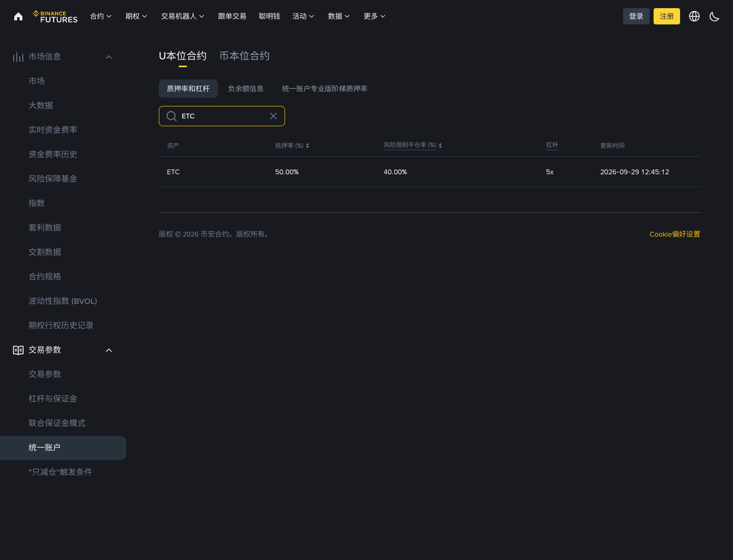Switch to the 负余额信息 tab

click(246, 88)
